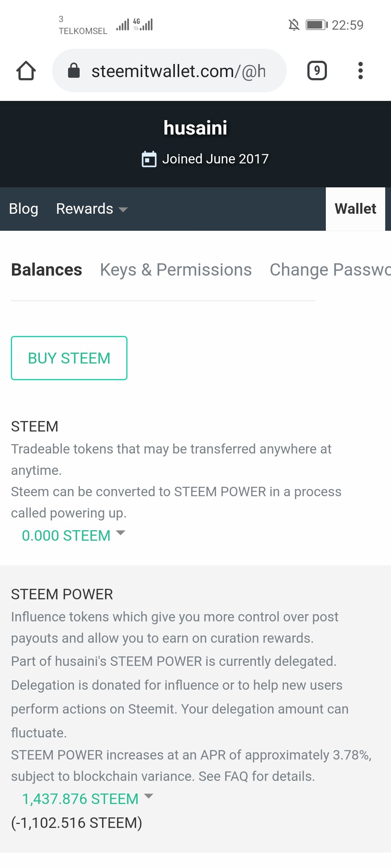
Task: Select the Balances section
Action: (x=47, y=270)
